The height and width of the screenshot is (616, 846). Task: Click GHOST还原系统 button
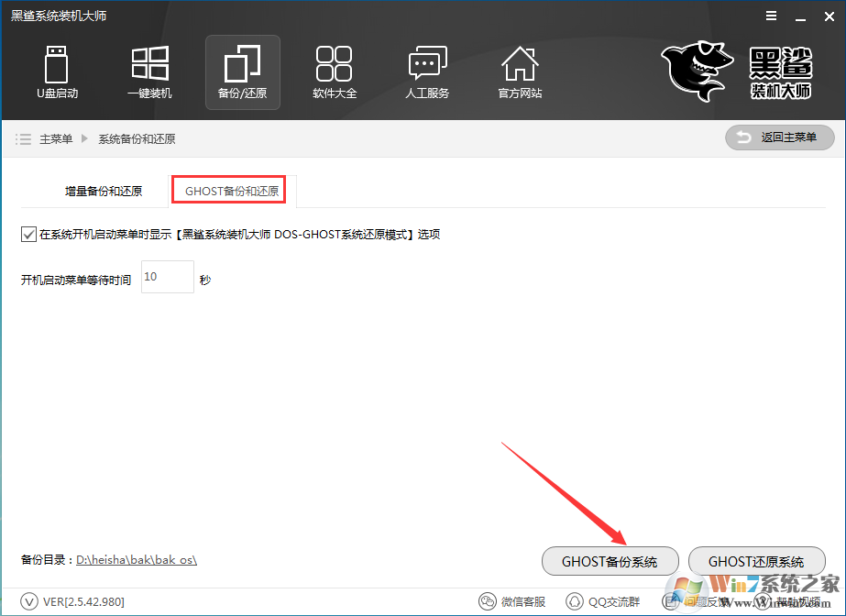(x=756, y=561)
